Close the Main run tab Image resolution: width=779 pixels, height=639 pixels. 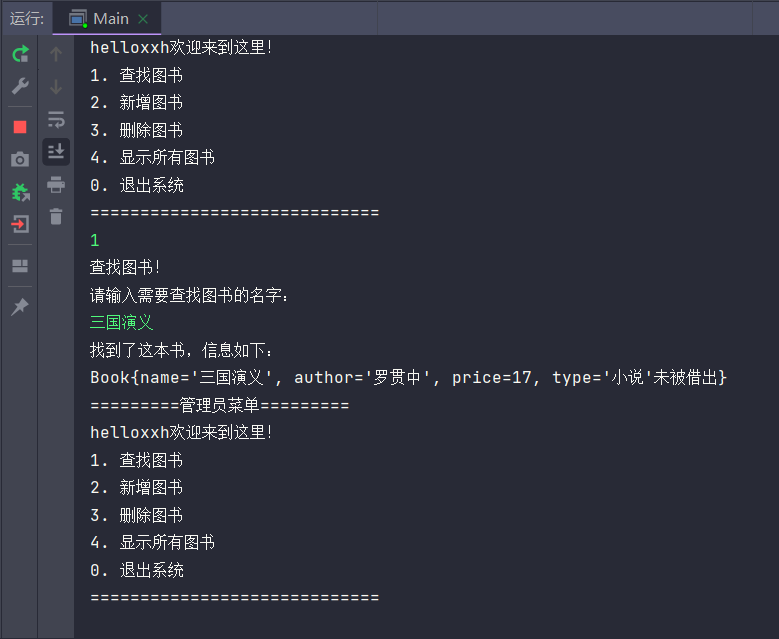click(144, 19)
